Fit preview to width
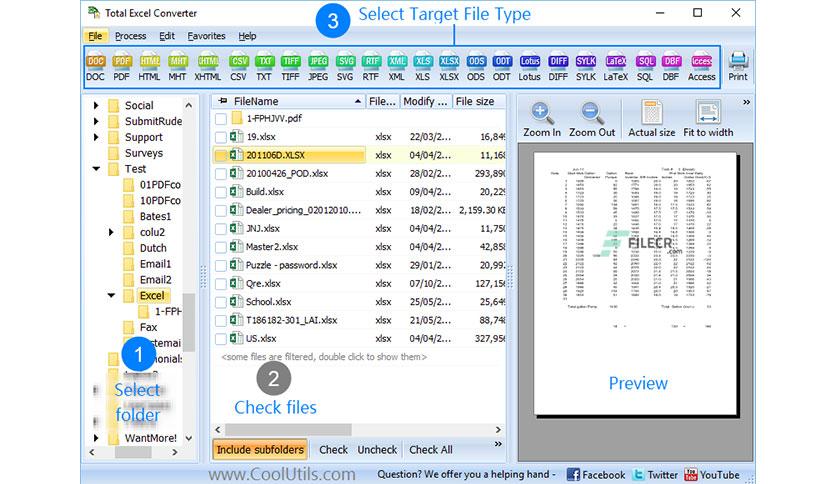Screen dimensions: 836x484 (x=708, y=119)
